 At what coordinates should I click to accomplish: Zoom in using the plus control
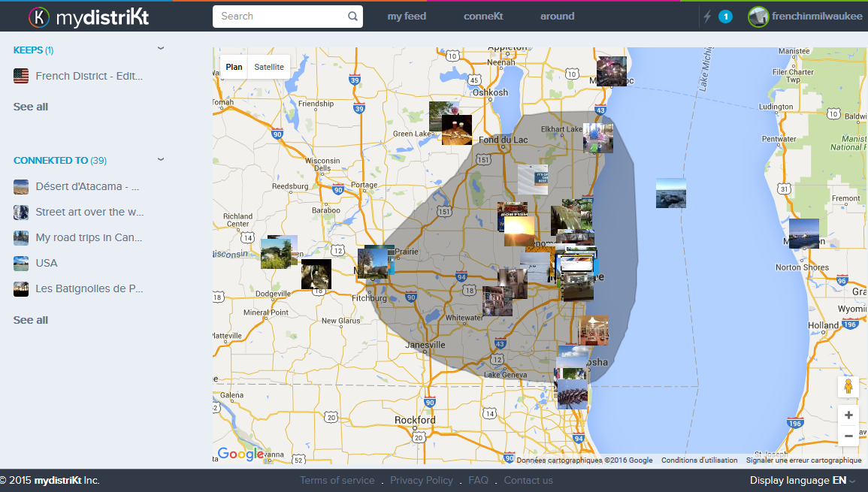(848, 414)
